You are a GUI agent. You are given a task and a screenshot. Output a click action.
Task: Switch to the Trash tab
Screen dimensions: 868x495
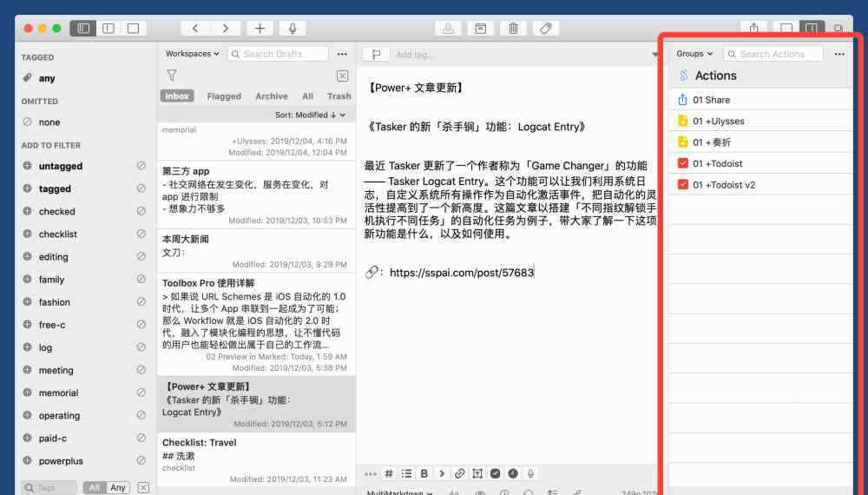click(339, 96)
